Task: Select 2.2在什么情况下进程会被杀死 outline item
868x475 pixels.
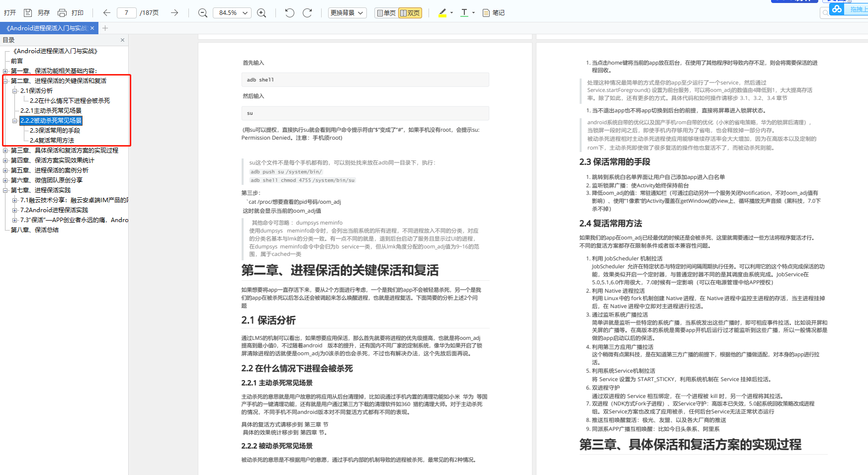Action: click(x=70, y=101)
